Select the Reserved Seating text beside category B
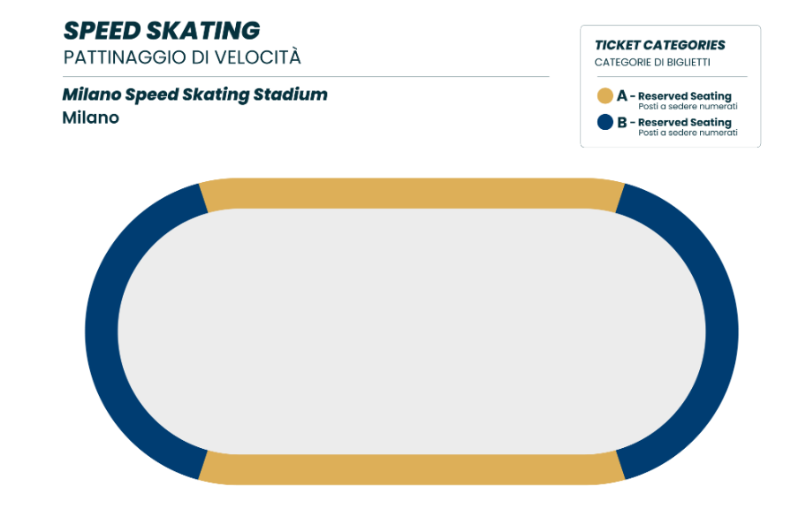Image resolution: width=806 pixels, height=532 pixels. [685, 123]
